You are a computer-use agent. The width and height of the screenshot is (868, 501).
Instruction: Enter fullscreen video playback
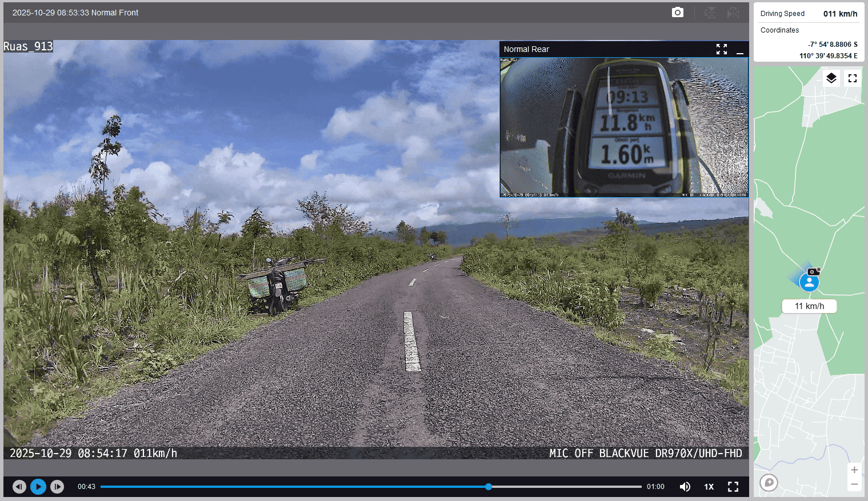point(733,487)
